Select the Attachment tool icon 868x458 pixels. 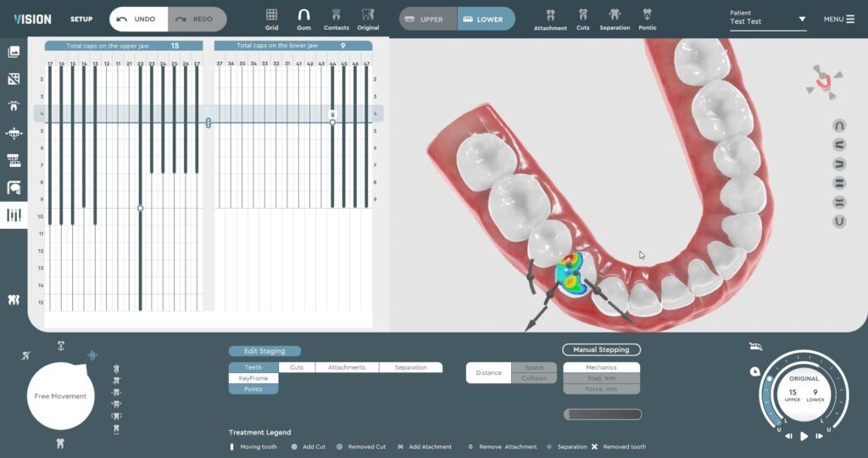[x=550, y=19]
